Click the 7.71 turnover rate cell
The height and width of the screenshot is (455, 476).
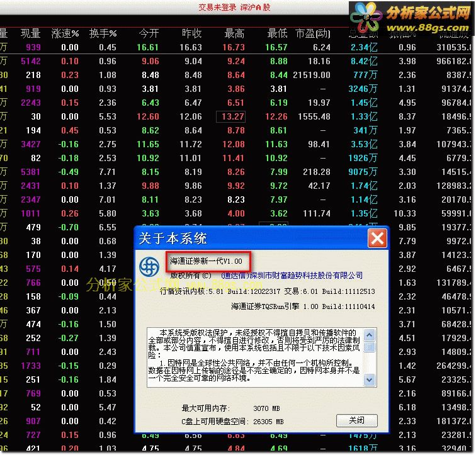point(108,172)
